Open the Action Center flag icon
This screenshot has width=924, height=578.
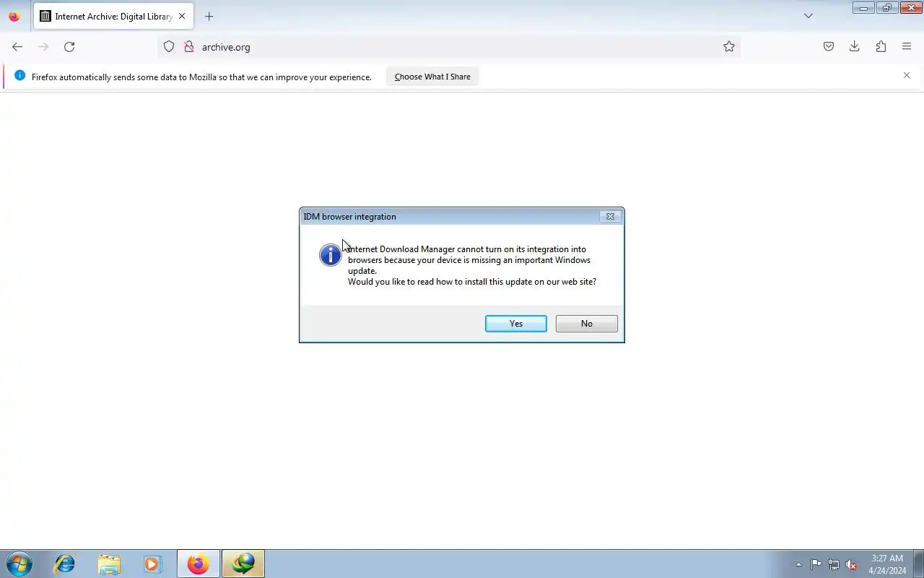(x=816, y=564)
